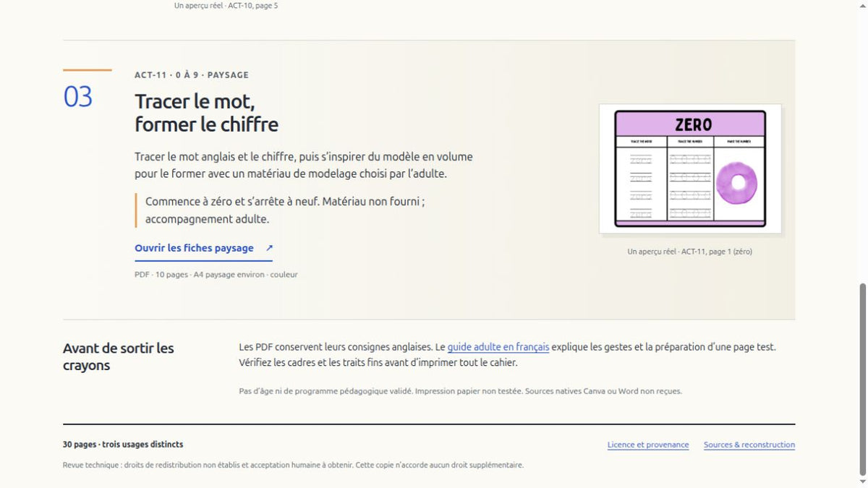
Task: Click the ACT-11 · 0 À 9 · PAYSAGE label
Action: [192, 74]
